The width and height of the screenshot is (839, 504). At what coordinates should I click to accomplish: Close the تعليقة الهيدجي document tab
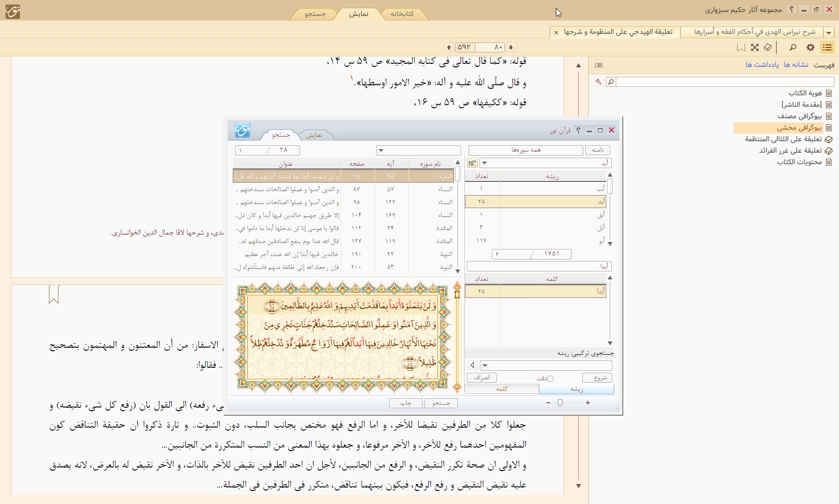[556, 32]
